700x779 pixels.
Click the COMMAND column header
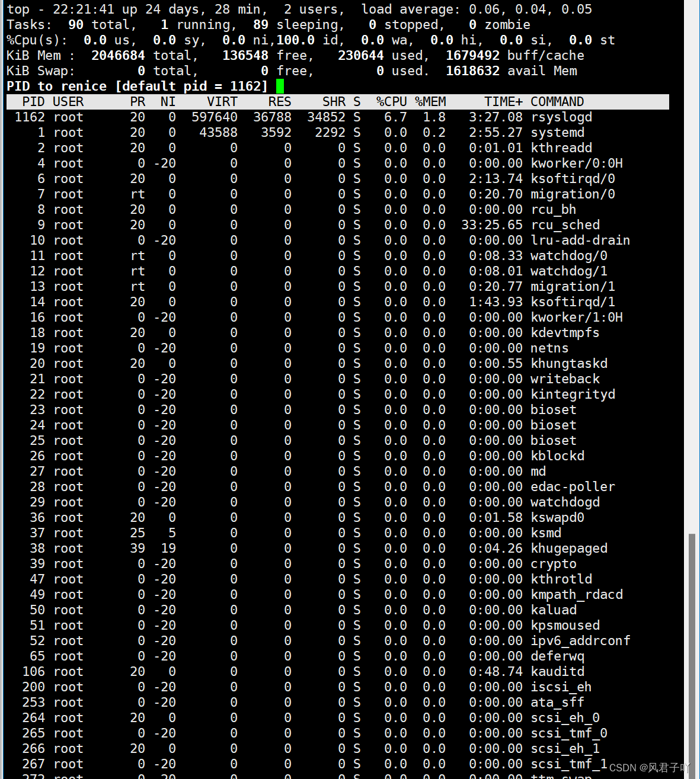(x=557, y=101)
